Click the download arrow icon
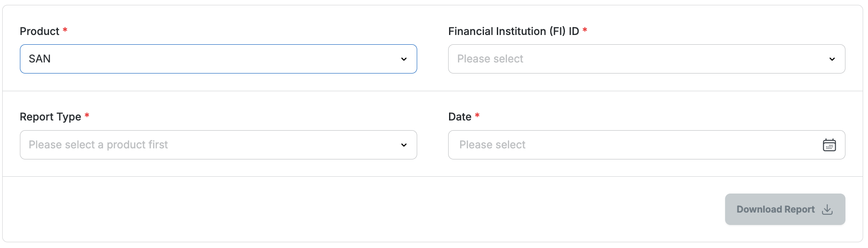Viewport: 868px width, 248px height. (827, 209)
